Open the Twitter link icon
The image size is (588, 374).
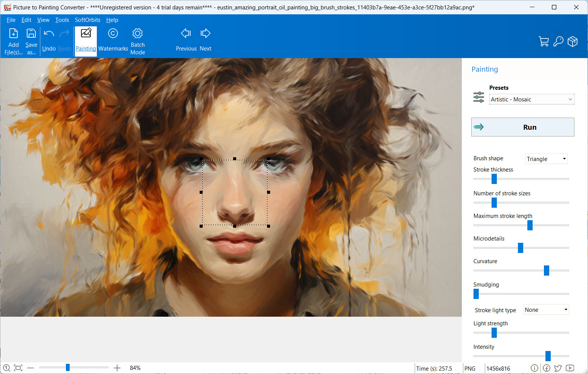pos(558,368)
